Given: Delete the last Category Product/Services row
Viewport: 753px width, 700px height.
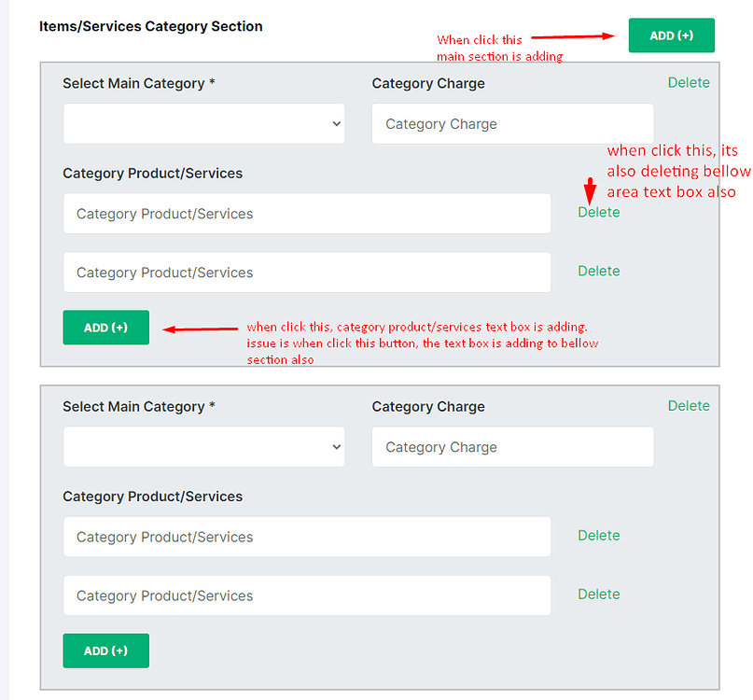Looking at the screenshot, I should pos(598,594).
